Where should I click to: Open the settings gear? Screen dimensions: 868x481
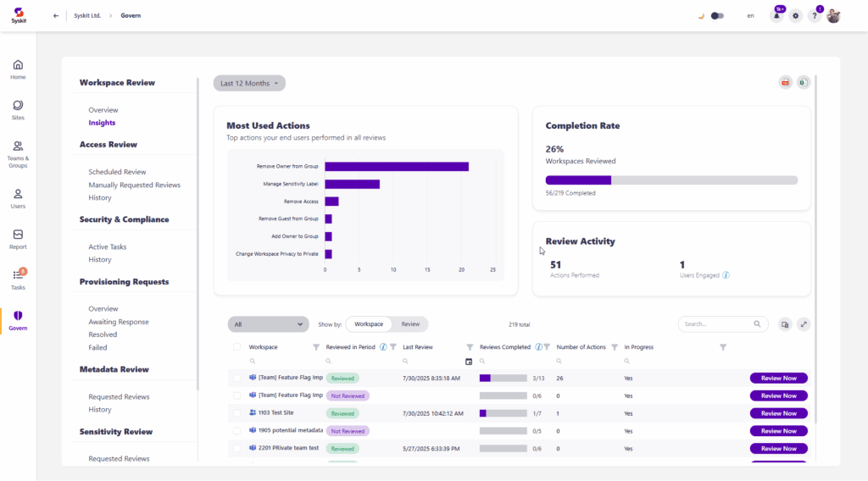(795, 16)
